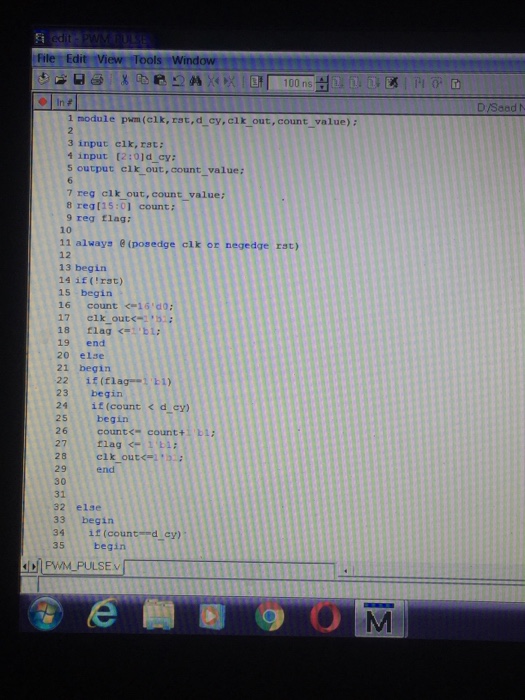The image size is (525, 700).
Task: Click the 'always @(posedge clk or negedge rst)' line
Action: pyautogui.click(x=187, y=244)
